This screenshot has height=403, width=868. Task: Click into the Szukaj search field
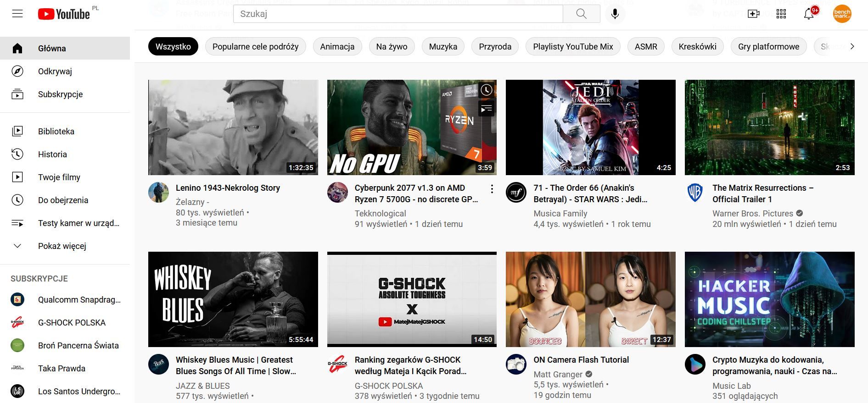pyautogui.click(x=398, y=14)
